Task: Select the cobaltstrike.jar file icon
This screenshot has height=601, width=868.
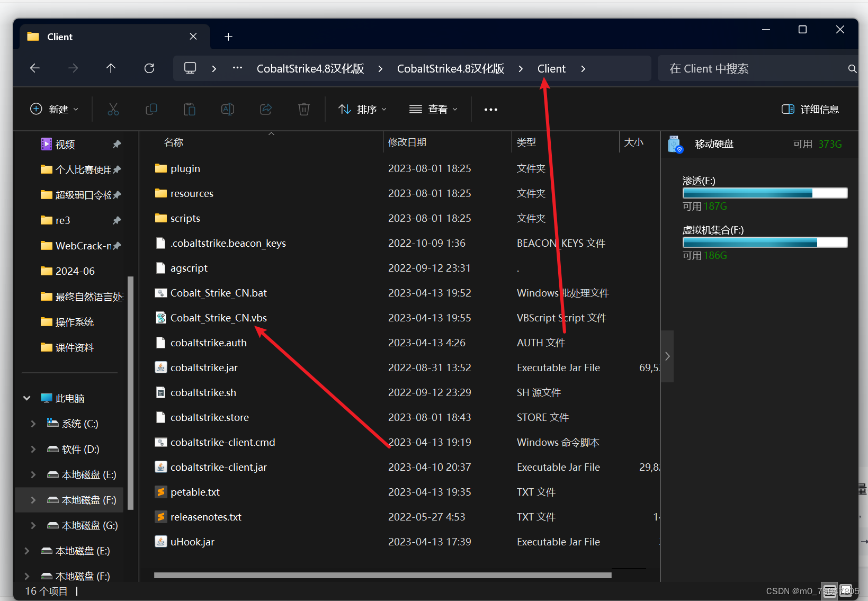Action: click(161, 367)
